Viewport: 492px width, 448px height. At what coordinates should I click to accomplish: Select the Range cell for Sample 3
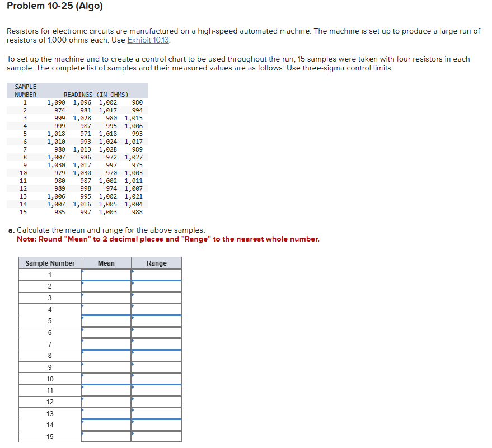click(x=156, y=298)
